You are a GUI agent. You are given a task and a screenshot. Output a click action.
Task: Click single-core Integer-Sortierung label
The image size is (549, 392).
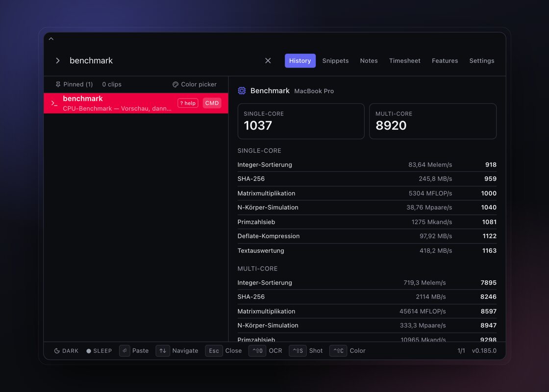point(265,165)
